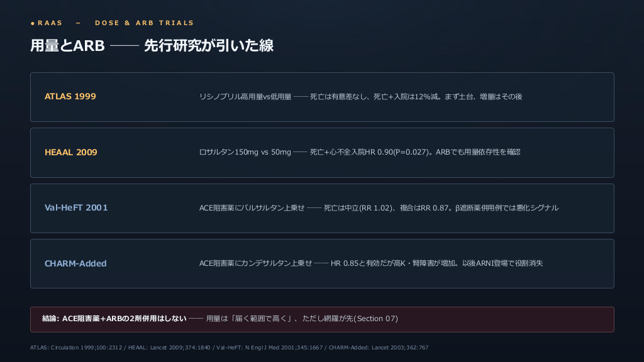
Task: Click the ATLAS 1999 trial heading
Action: pos(70,96)
